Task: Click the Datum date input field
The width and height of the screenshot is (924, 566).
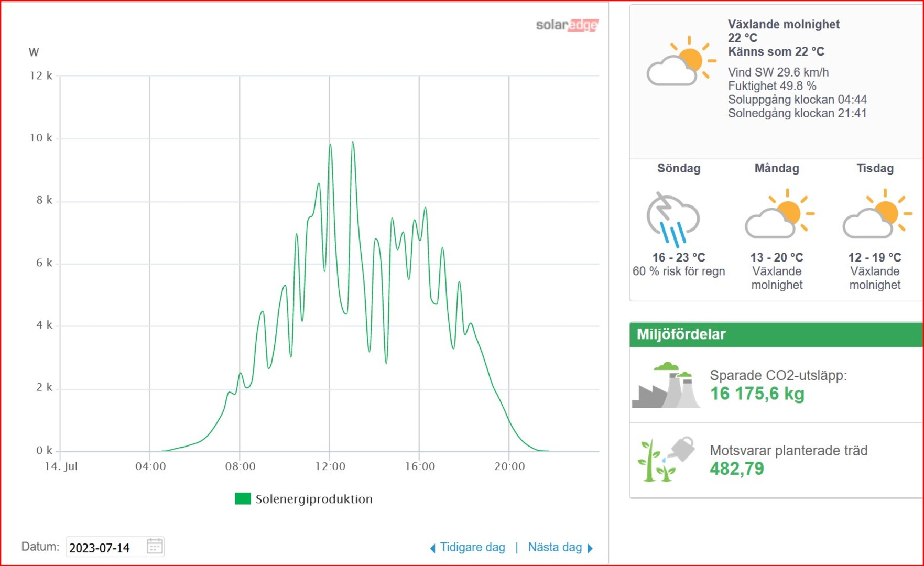Action: pyautogui.click(x=105, y=548)
